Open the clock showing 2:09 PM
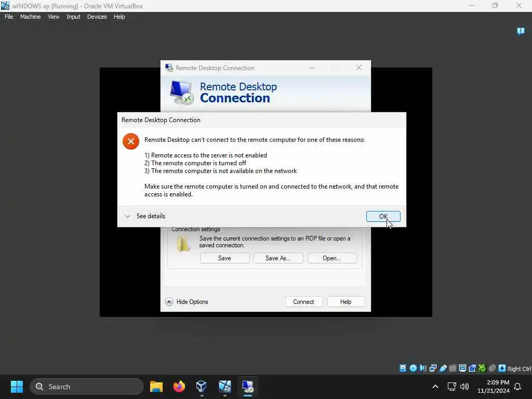The width and height of the screenshot is (532, 399). [x=494, y=387]
